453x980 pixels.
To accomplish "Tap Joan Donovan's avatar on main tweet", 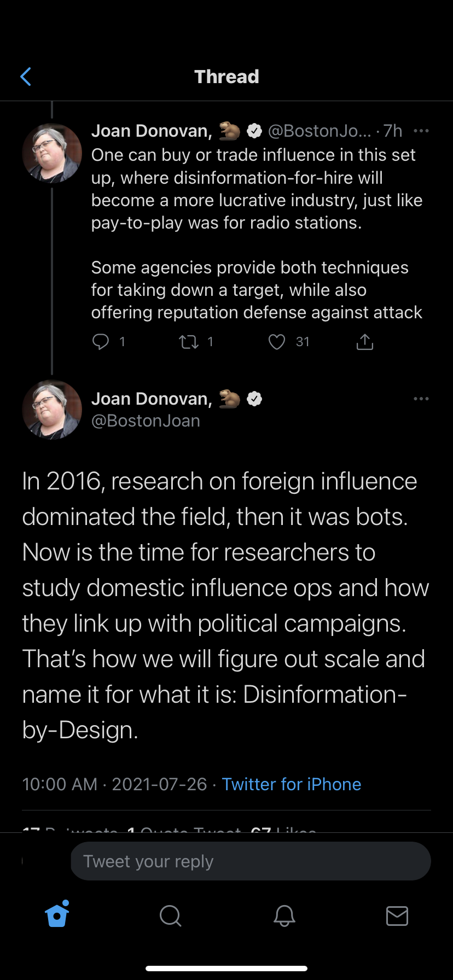I will (x=52, y=410).
